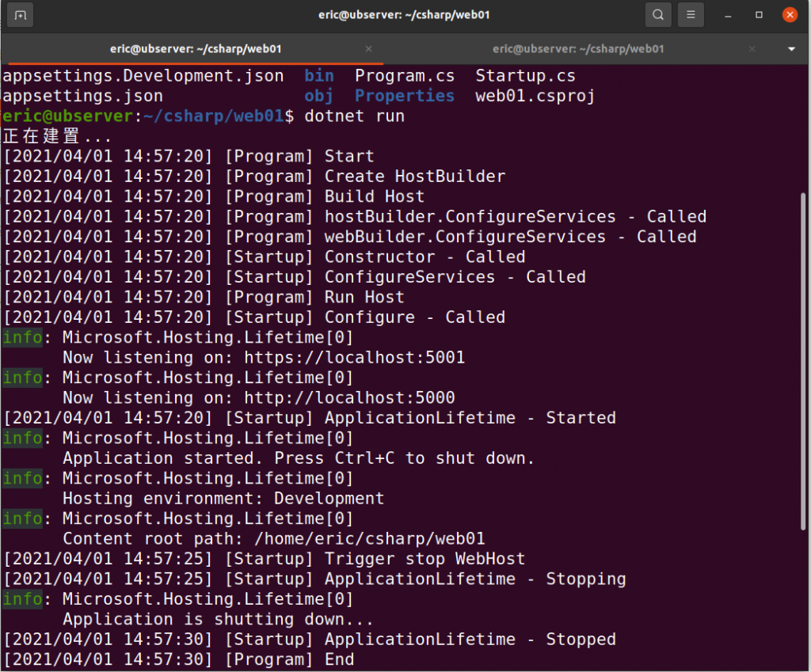The image size is (811, 672).
Task: Minimize the terminal window
Action: pos(728,16)
